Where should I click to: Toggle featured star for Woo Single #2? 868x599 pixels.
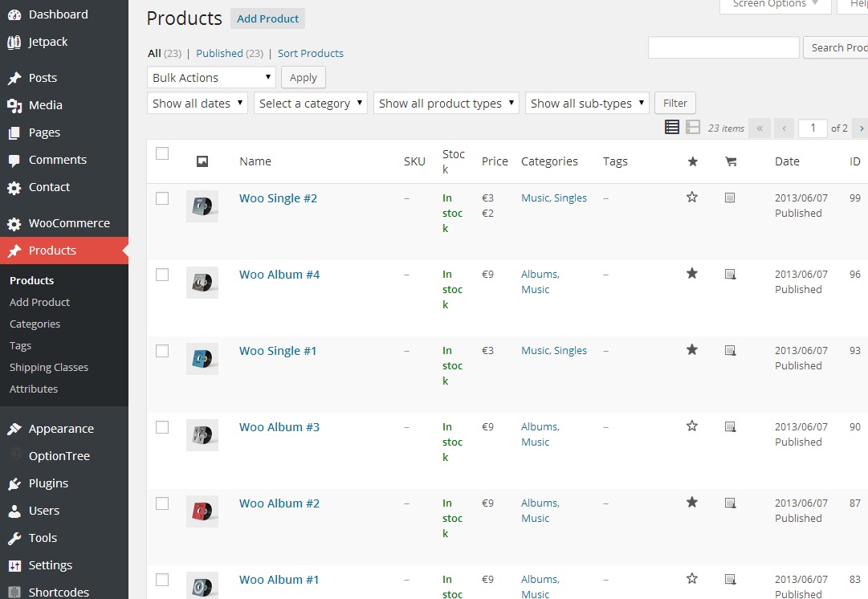click(692, 198)
